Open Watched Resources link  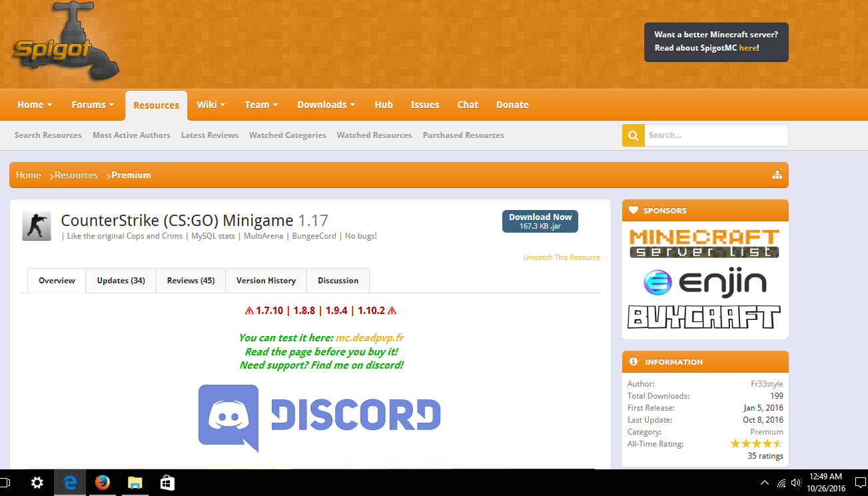click(374, 135)
